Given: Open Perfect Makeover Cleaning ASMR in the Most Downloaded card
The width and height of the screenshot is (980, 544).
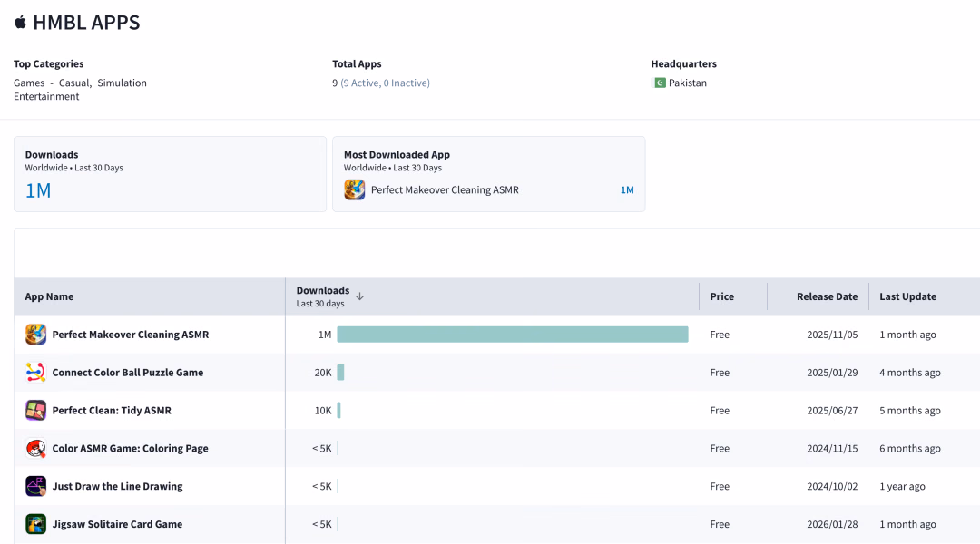Looking at the screenshot, I should tap(445, 189).
